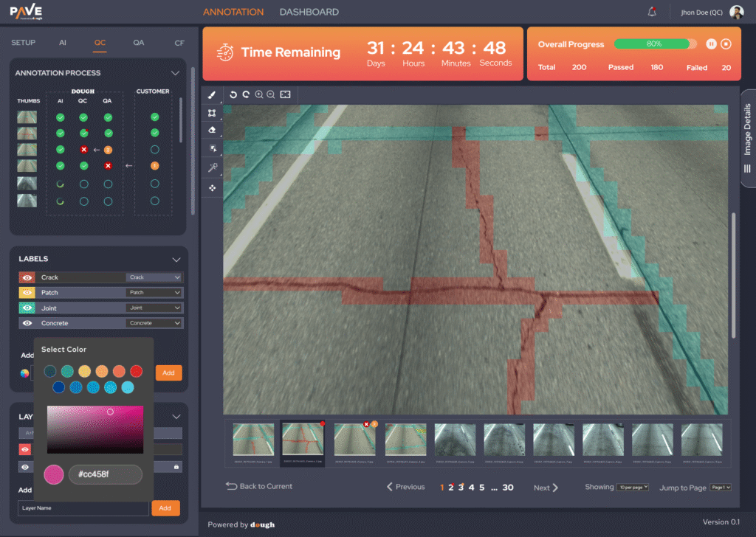Toggle the Concrete label eye icon
The width and height of the screenshot is (756, 537).
coord(27,323)
